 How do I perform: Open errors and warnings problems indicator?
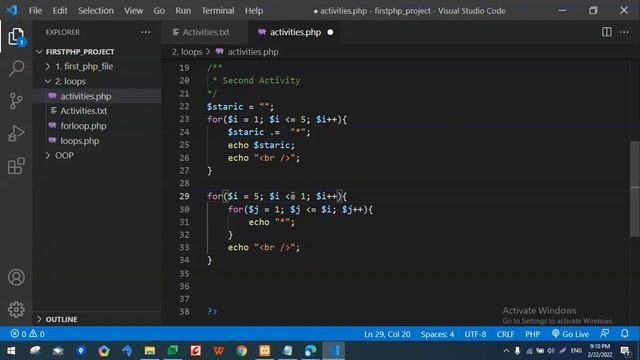click(x=28, y=334)
